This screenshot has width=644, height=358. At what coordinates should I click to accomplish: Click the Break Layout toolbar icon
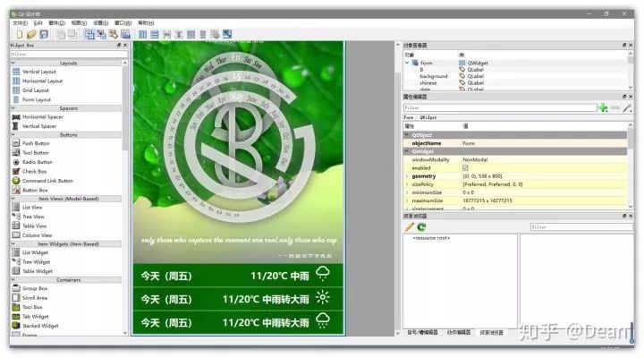tap(215, 35)
